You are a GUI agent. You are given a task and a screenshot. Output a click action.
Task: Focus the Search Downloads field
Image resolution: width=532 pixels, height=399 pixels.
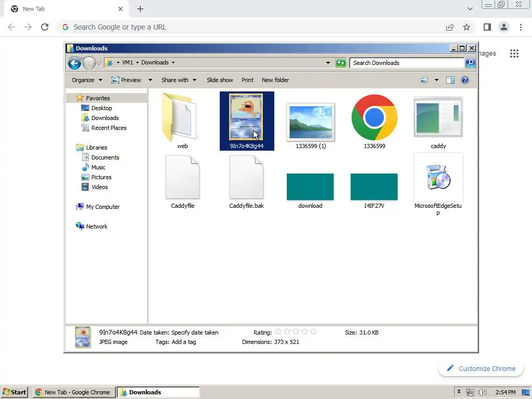tap(406, 63)
